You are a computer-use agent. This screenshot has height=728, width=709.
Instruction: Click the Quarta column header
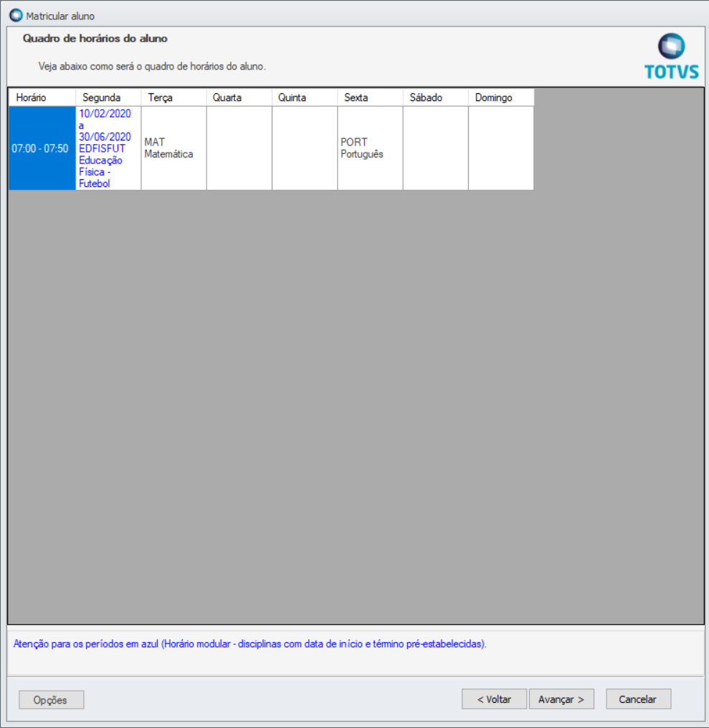point(239,97)
